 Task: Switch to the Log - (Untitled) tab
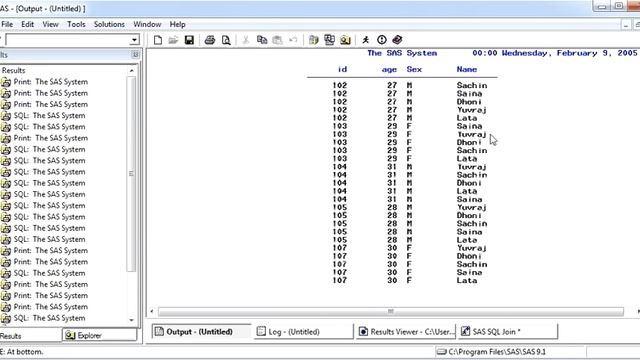tap(303, 331)
